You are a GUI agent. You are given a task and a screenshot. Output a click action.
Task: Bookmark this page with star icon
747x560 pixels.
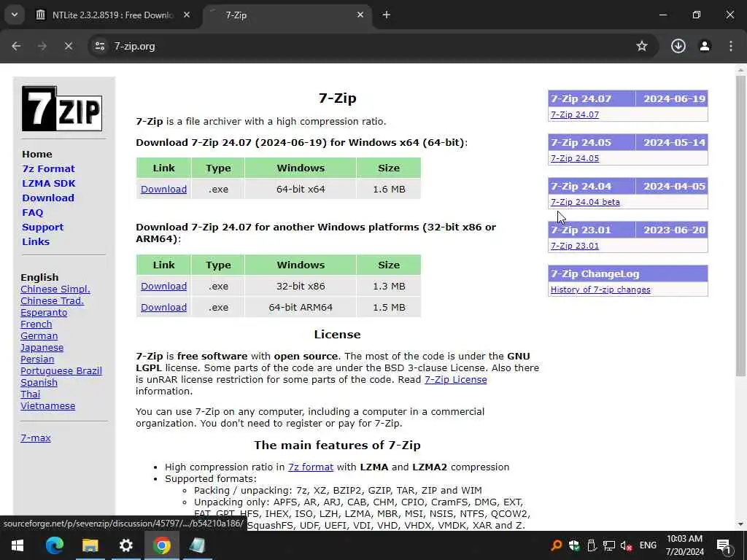[x=642, y=46]
